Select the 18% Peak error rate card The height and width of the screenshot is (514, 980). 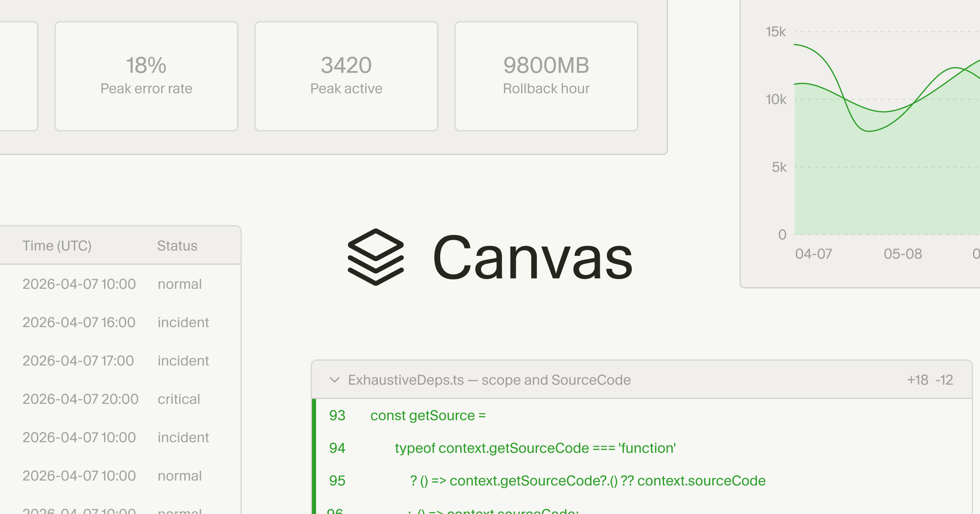(146, 75)
